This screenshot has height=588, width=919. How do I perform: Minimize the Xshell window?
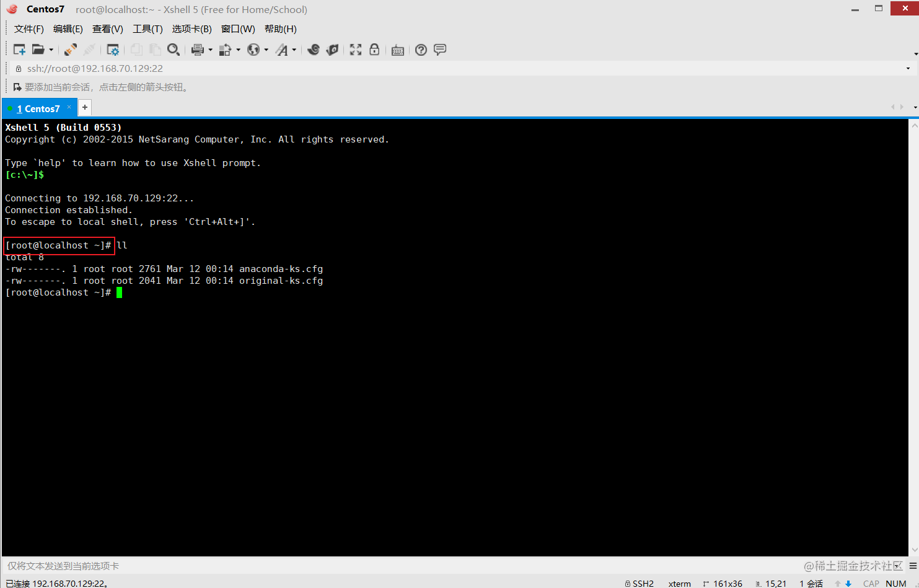click(855, 9)
